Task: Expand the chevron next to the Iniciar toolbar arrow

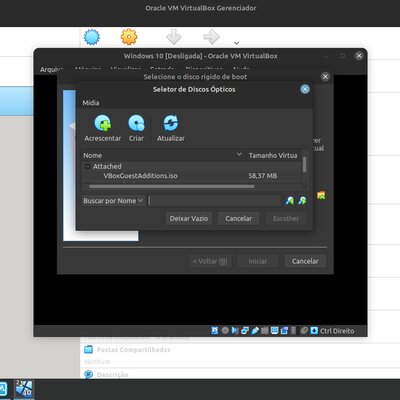Action: (x=237, y=43)
